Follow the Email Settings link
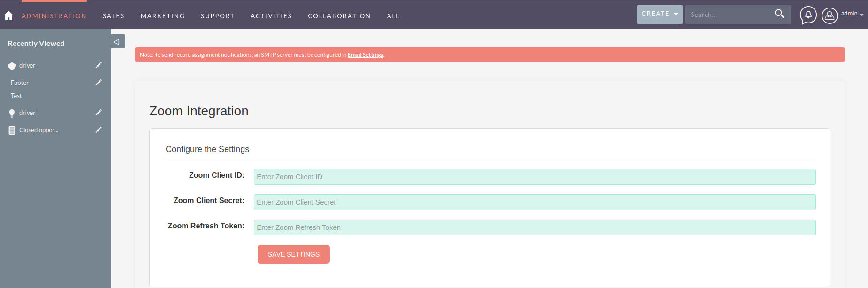The image size is (868, 288). pos(365,55)
